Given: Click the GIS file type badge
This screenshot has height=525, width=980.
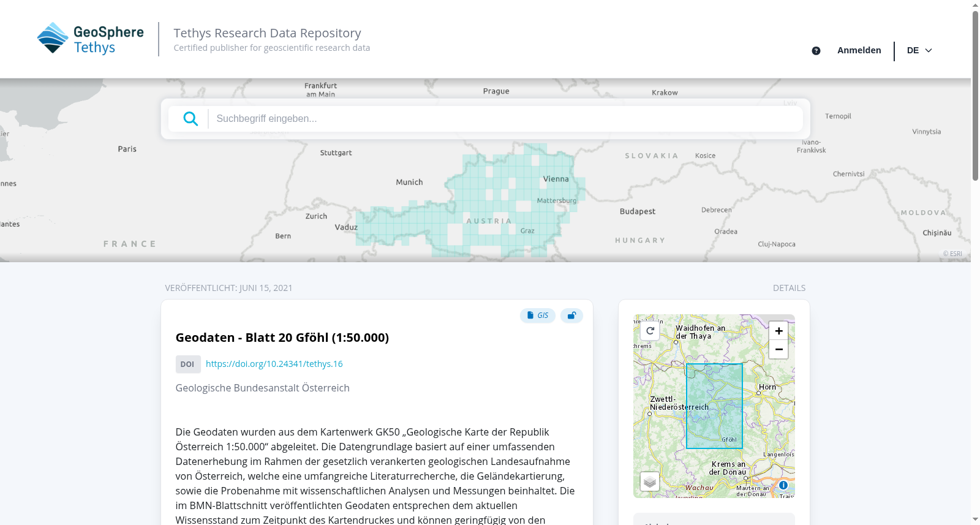Looking at the screenshot, I should pyautogui.click(x=538, y=315).
